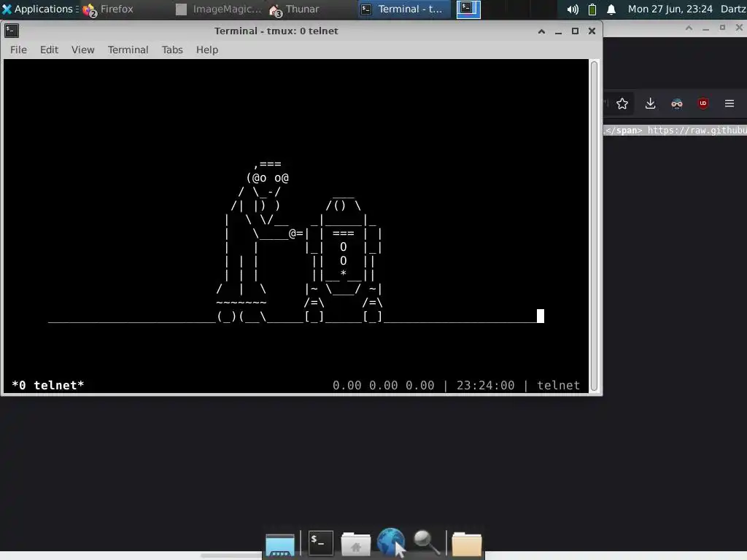The width and height of the screenshot is (747, 560).
Task: Click the '23:24:00' tmux status time
Action: 485,385
